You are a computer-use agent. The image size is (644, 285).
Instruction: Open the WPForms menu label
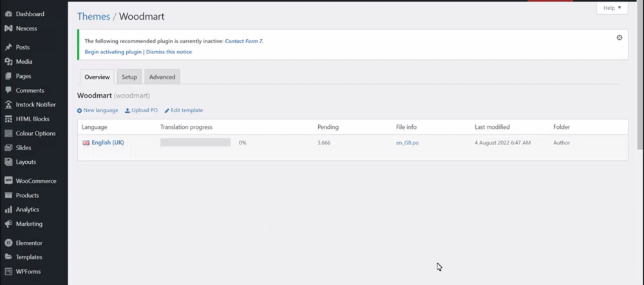tap(28, 271)
